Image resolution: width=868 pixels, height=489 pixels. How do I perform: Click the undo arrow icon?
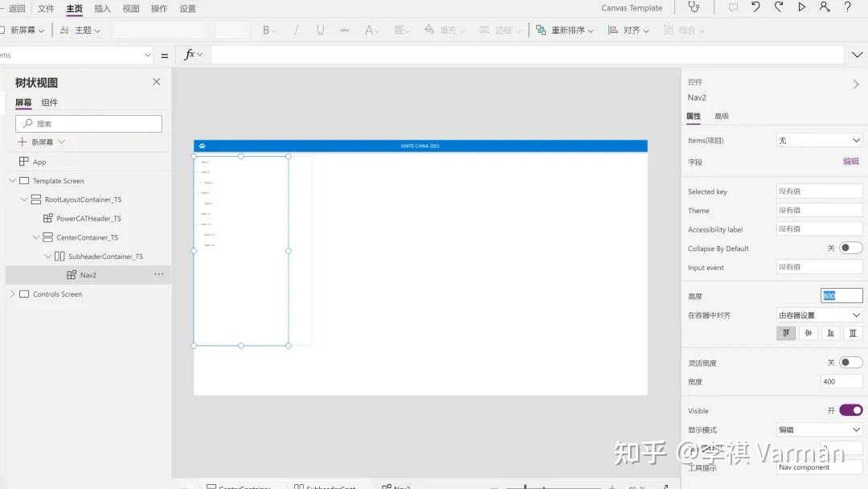click(x=755, y=8)
